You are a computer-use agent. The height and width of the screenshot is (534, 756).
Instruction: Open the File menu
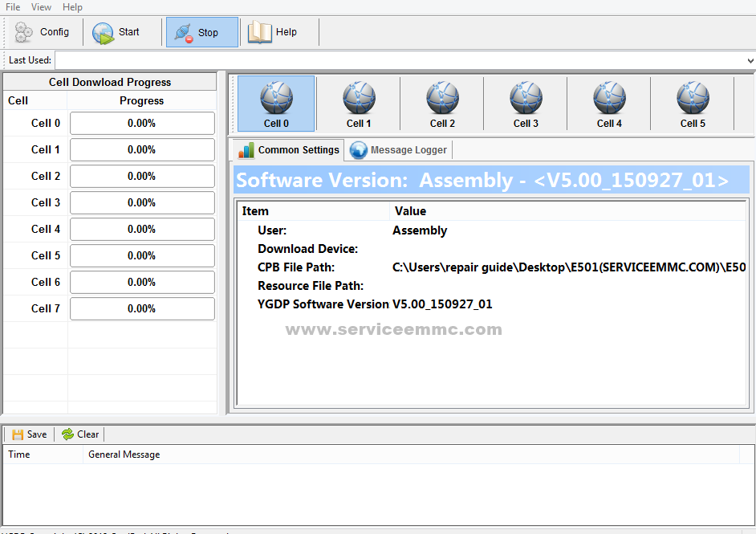11,6
